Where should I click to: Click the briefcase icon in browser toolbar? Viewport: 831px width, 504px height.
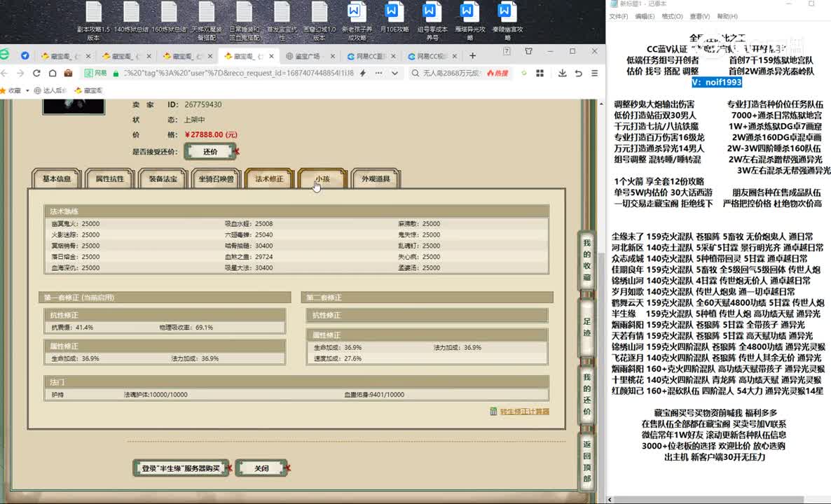tap(68, 73)
